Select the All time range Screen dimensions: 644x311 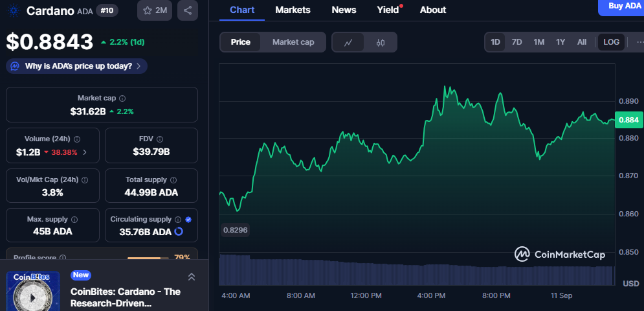coord(582,42)
